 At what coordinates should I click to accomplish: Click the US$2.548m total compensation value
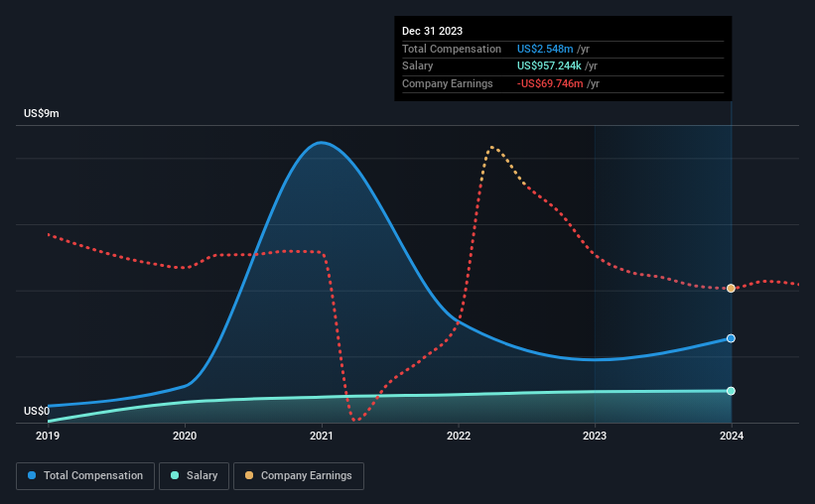[545, 49]
